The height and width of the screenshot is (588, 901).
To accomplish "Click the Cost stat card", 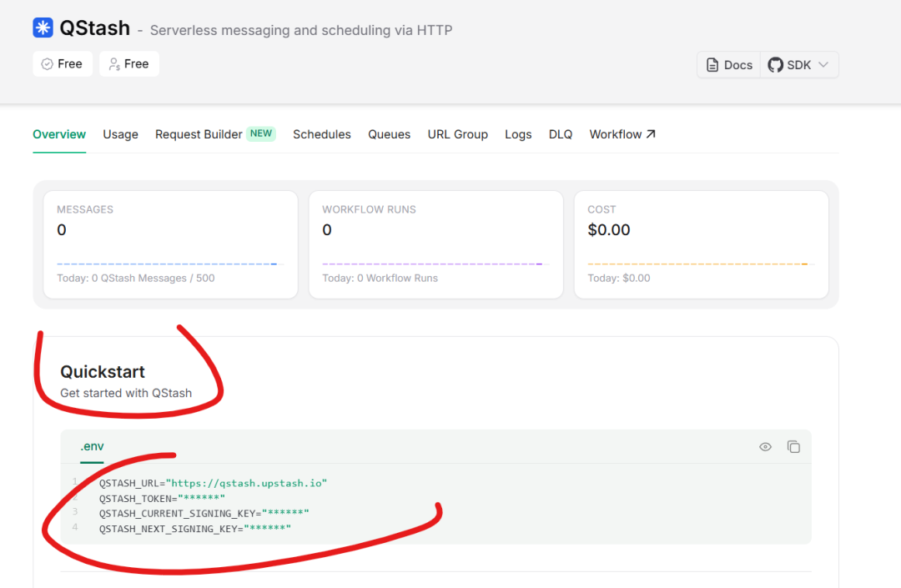I will click(702, 244).
